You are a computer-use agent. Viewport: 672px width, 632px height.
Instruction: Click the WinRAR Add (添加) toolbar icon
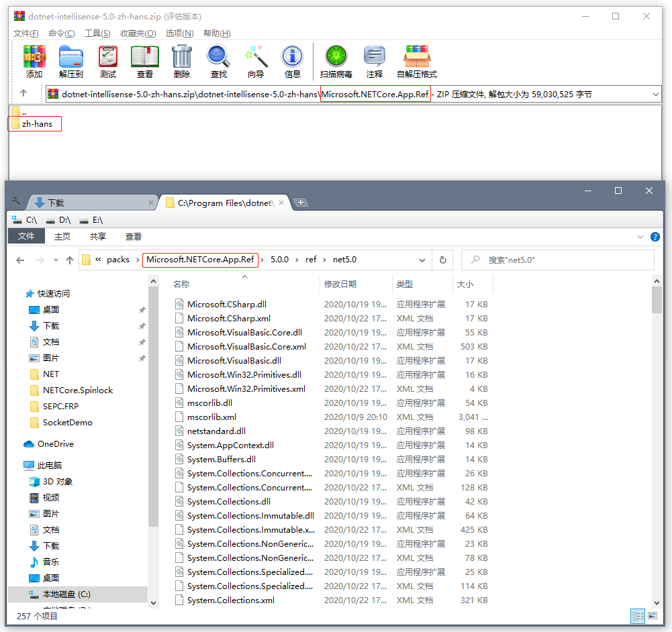click(34, 61)
